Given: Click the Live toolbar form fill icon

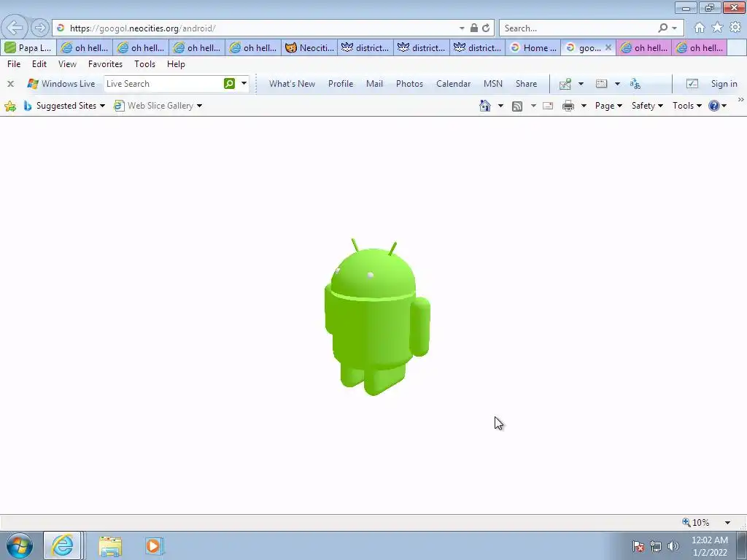Looking at the screenshot, I should 602,84.
